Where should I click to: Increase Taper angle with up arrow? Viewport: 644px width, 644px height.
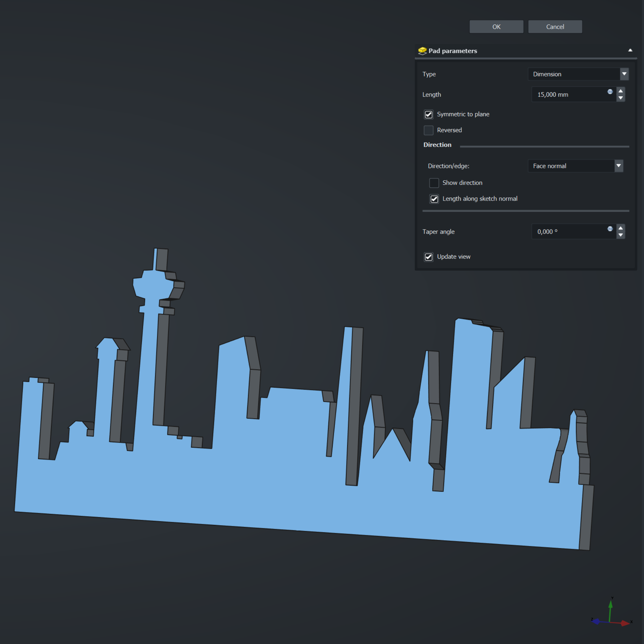pos(621,228)
